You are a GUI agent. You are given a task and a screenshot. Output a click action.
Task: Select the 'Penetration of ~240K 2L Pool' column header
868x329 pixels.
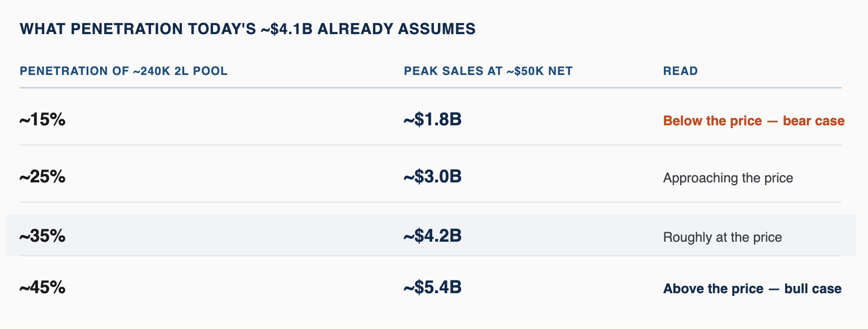point(124,72)
